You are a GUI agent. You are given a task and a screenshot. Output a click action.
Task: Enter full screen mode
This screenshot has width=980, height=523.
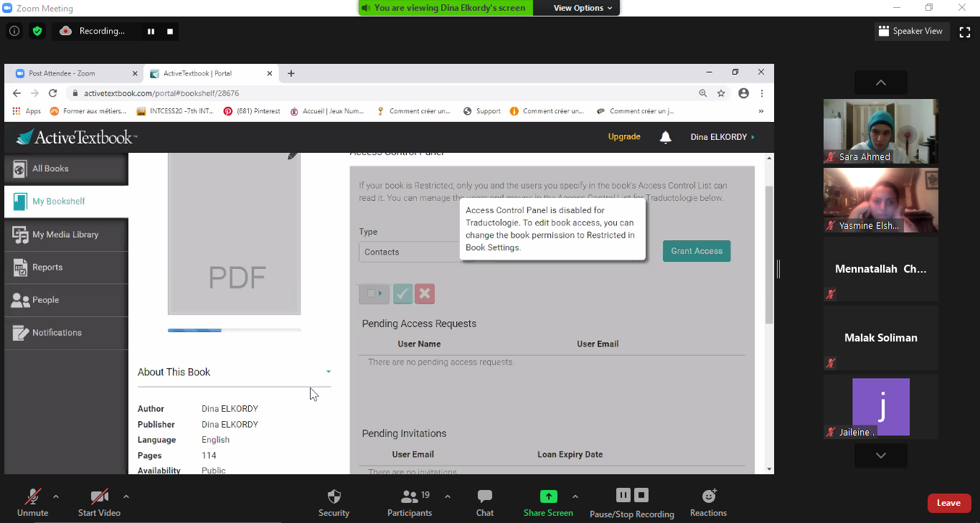(x=965, y=32)
